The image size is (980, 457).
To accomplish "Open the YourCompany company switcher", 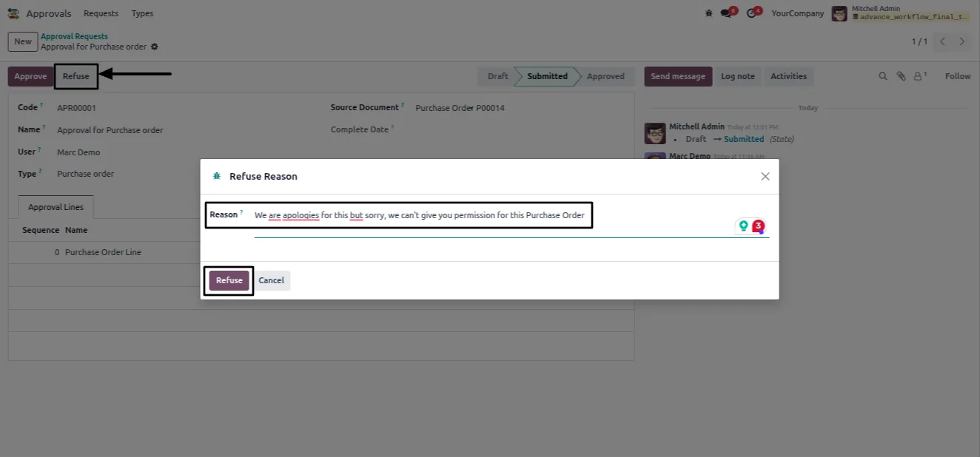I will pyautogui.click(x=797, y=13).
